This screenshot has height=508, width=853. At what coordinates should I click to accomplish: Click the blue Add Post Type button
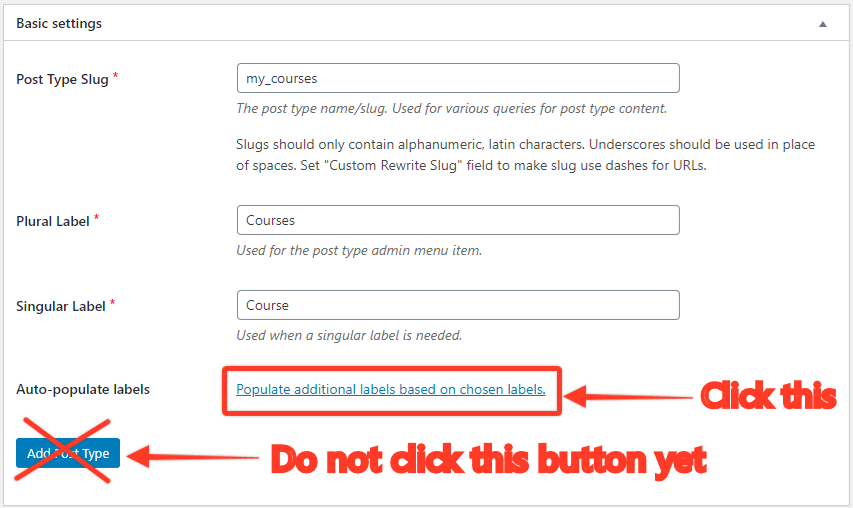point(68,453)
